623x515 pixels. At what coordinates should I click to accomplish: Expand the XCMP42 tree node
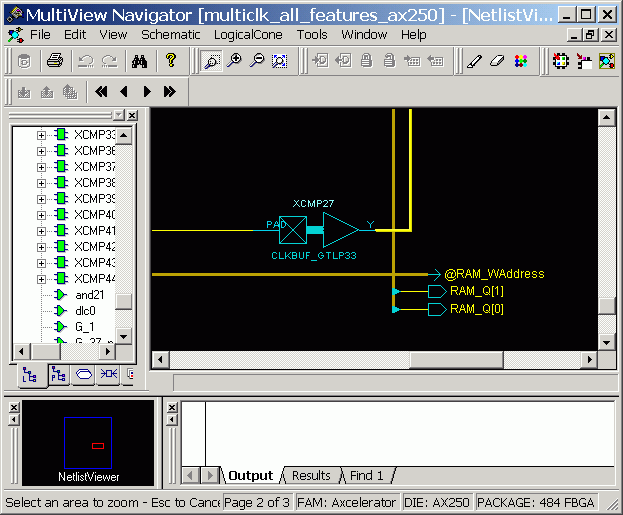[x=41, y=247]
